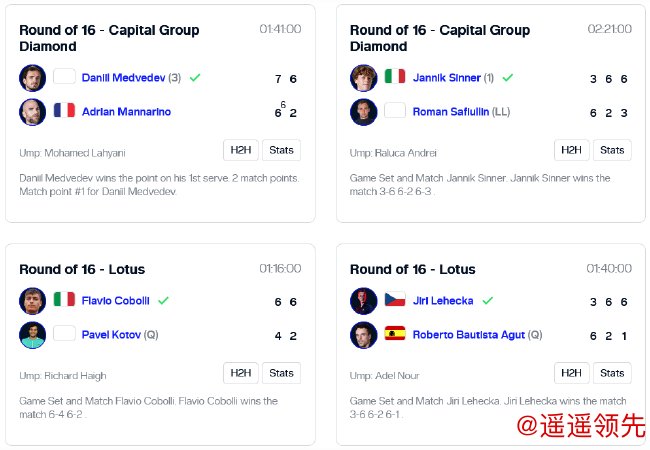Screen dimensions: 650x450
Task: Click Jiri Lehecka's player avatar
Action: point(364,301)
